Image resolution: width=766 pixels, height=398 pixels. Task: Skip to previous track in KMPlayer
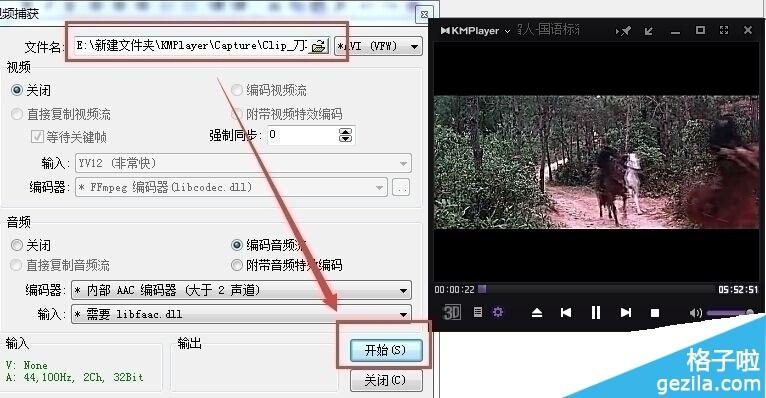566,313
